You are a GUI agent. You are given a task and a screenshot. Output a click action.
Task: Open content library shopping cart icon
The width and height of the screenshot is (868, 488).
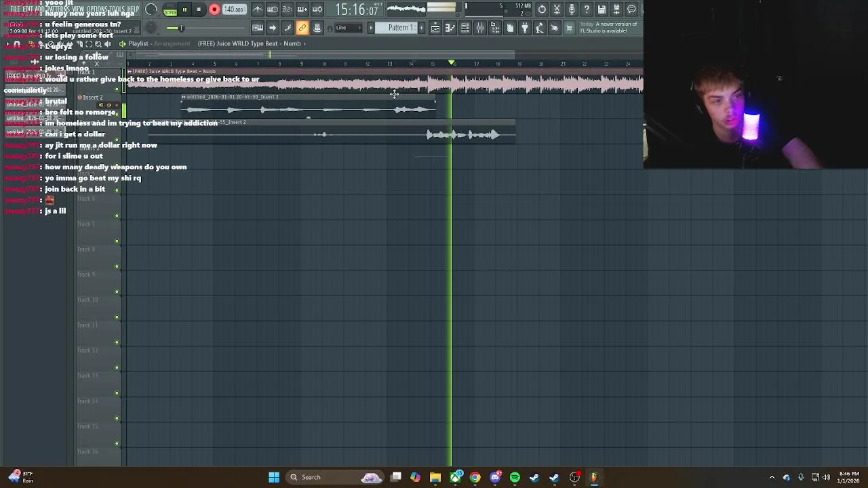click(570, 28)
